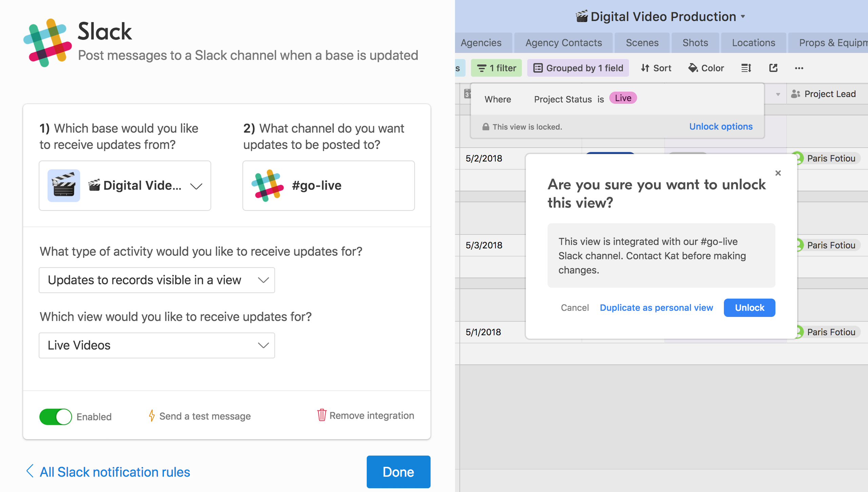Viewport: 868px width, 492px height.
Task: Open the Live Videos view dropdown
Action: pos(157,345)
